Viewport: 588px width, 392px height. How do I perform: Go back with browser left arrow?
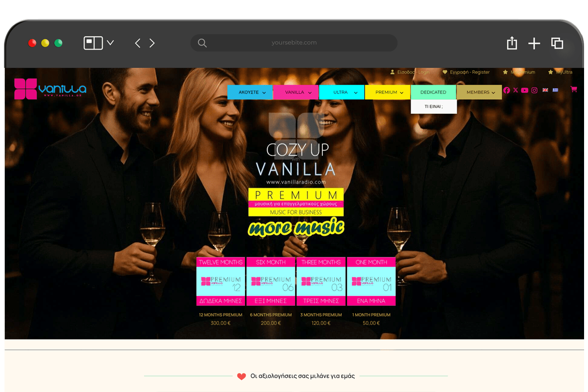[138, 43]
